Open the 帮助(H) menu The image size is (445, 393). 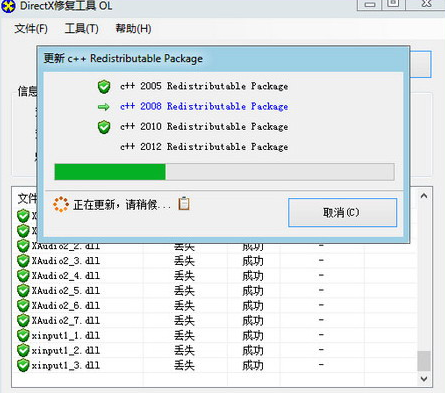(x=133, y=29)
